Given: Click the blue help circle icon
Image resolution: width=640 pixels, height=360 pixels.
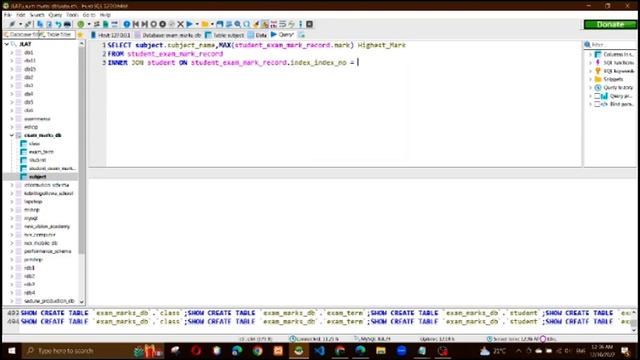Looking at the screenshot, I should pyautogui.click(x=127, y=24).
